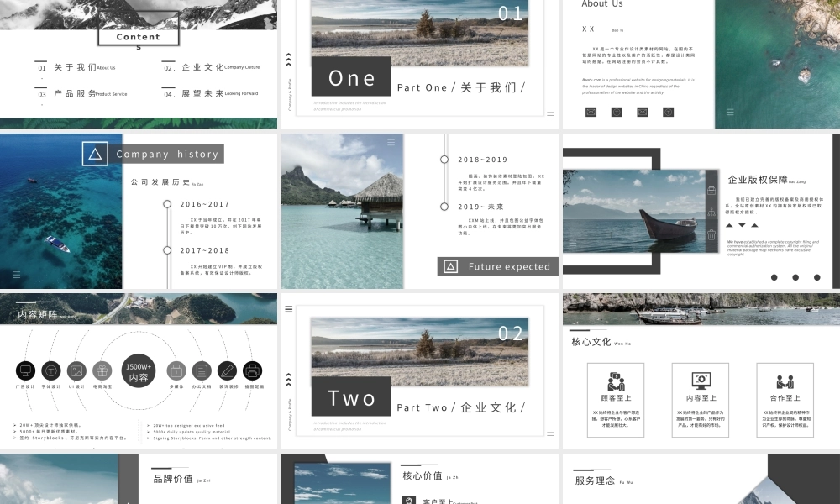Click the Future expected banner label
The image size is (840, 504).
[x=497, y=266]
